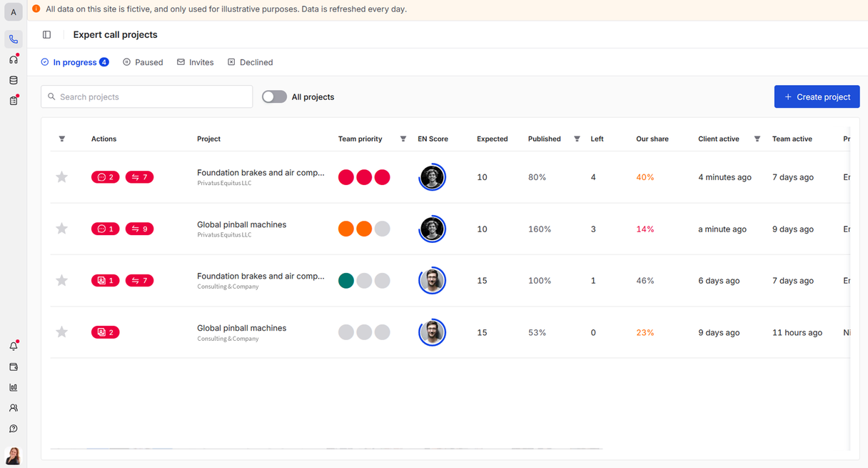
Task: Open the phone calls sidebar icon
Action: pyautogui.click(x=14, y=39)
